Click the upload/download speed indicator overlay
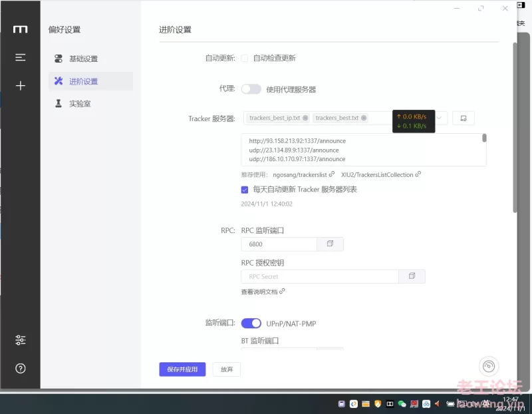 (x=414, y=121)
